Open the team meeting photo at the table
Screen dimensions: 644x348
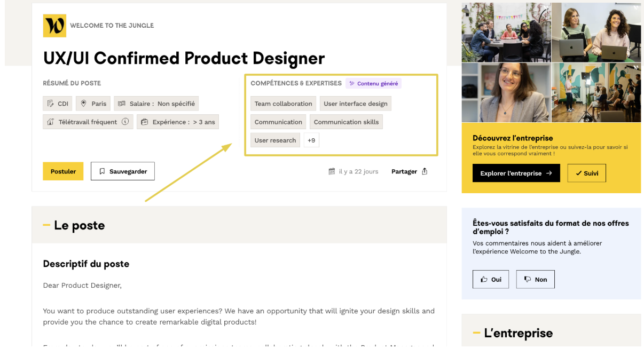tap(506, 32)
